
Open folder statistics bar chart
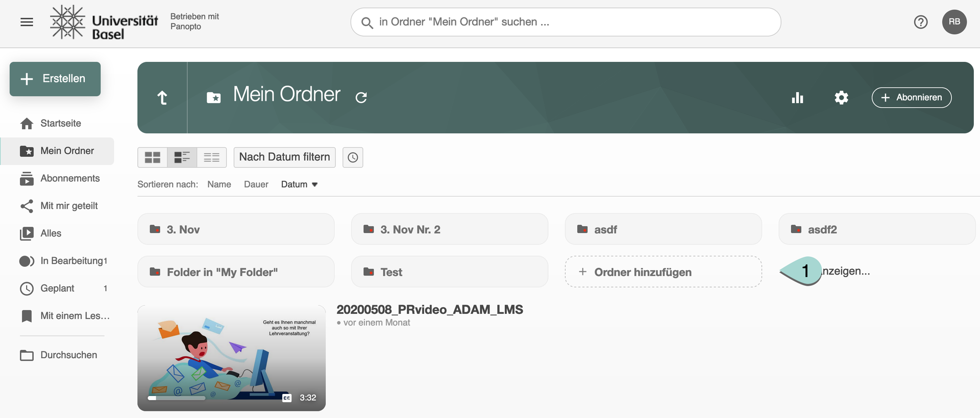797,98
